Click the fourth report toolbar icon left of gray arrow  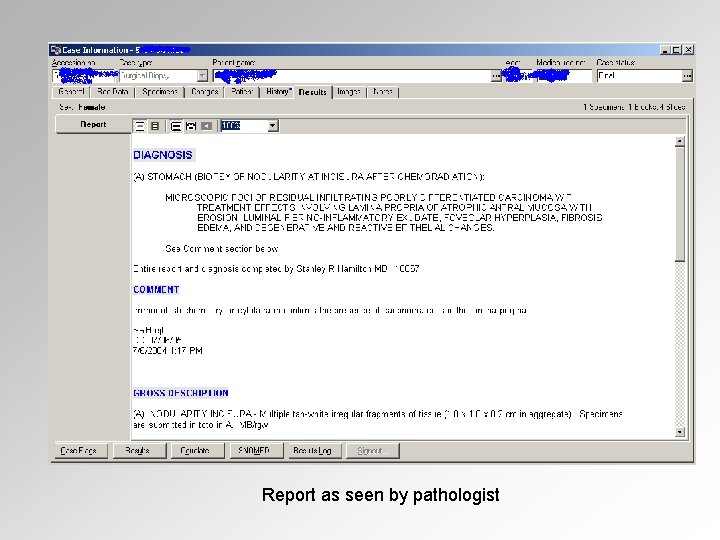coord(191,126)
